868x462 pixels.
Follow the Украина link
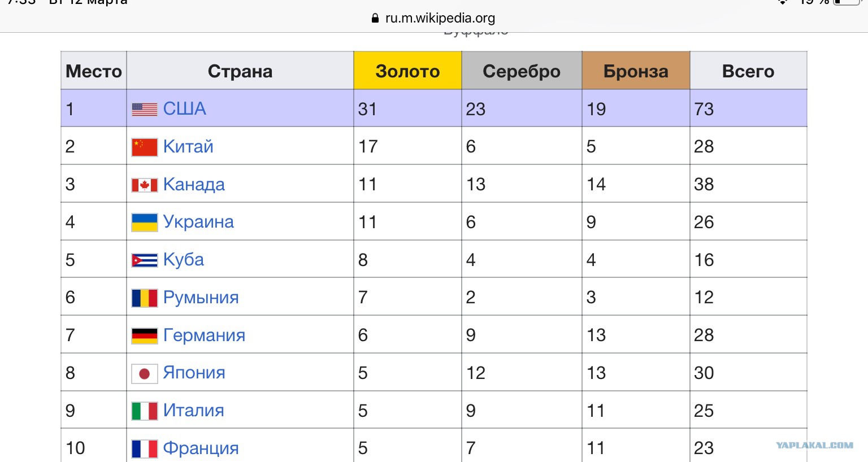(198, 222)
